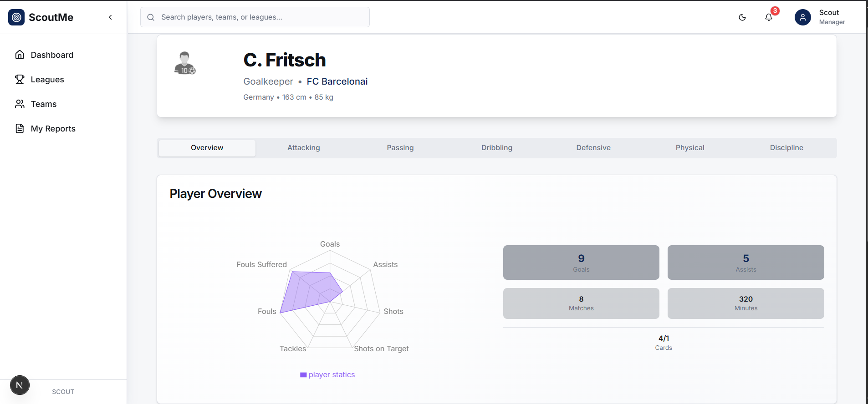Image resolution: width=868 pixels, height=404 pixels.
Task: Collapse the sidebar with the chevron
Action: (110, 17)
